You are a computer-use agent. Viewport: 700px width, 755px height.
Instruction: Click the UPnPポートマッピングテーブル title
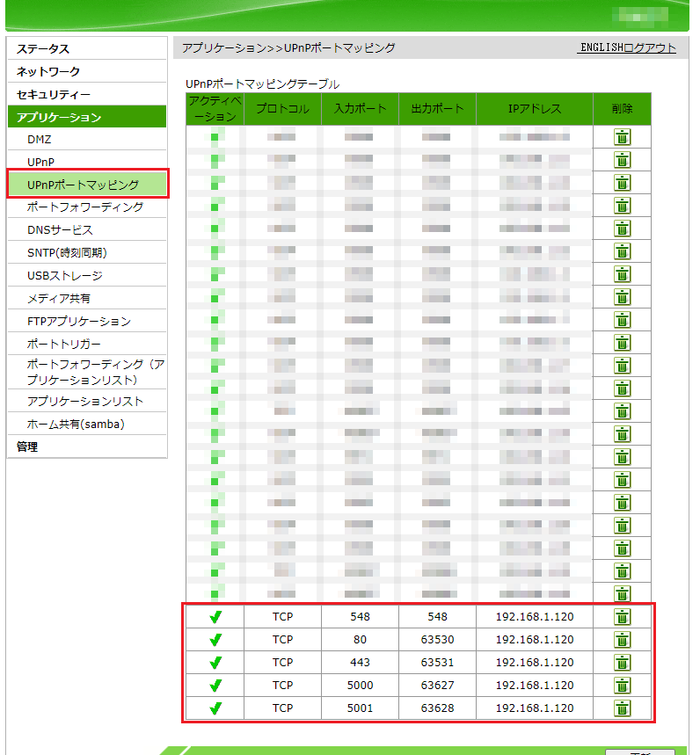click(x=263, y=84)
